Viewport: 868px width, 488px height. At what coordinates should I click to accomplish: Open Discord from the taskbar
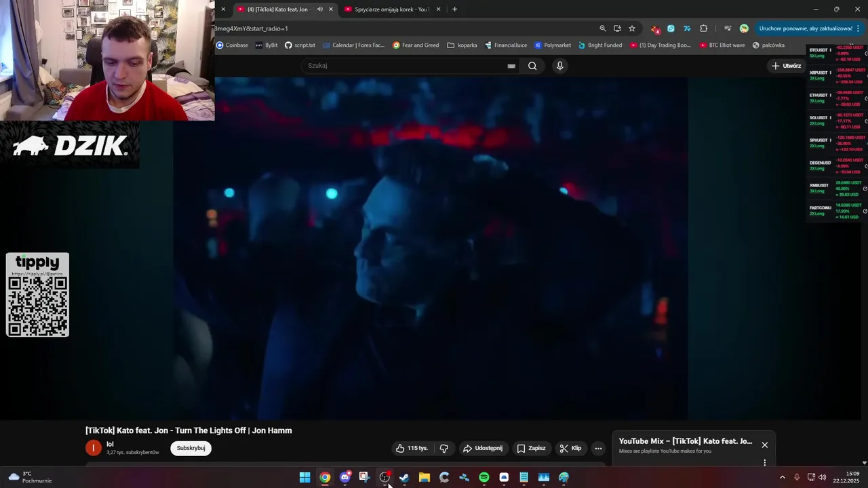[x=345, y=478]
